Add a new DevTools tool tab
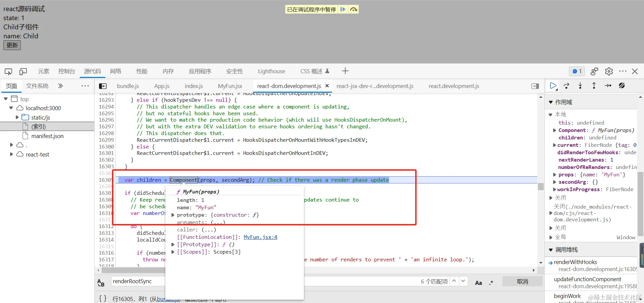644x303 pixels. 345,71
